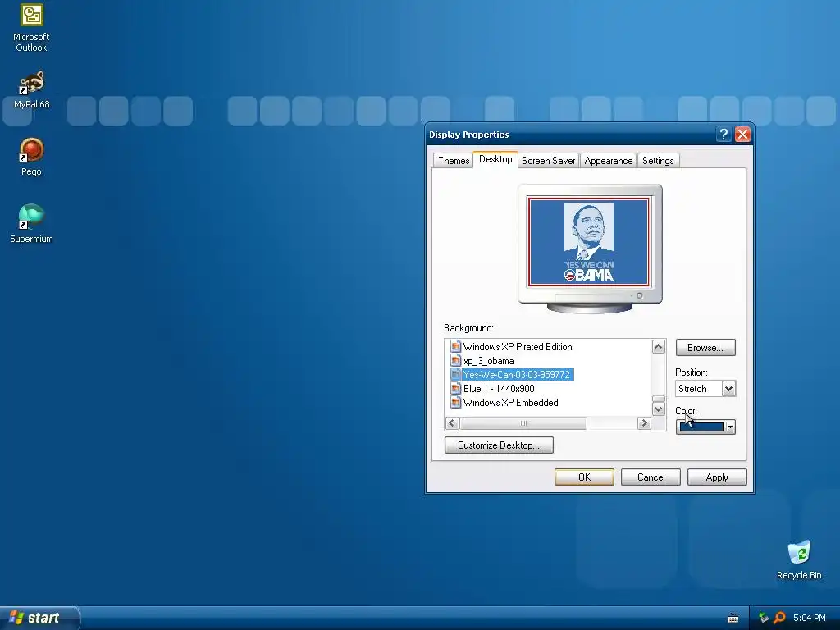Click the file icon beside Windows XP Pirated Edition
This screenshot has width=840, height=630.
coord(456,347)
